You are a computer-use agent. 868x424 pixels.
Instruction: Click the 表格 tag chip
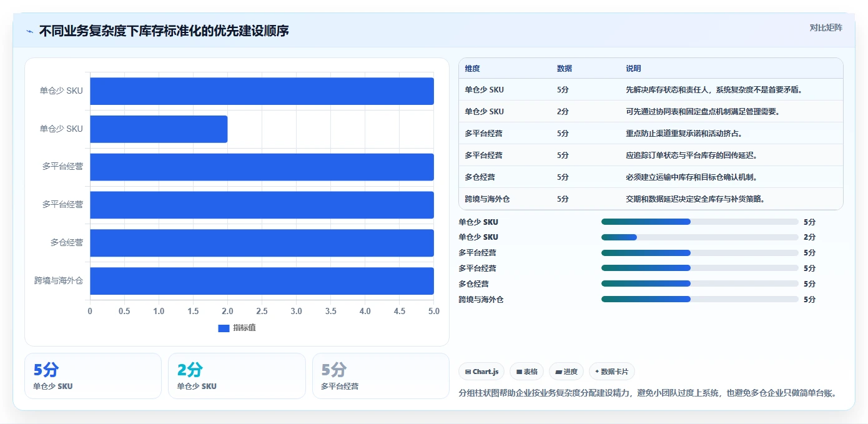click(526, 372)
